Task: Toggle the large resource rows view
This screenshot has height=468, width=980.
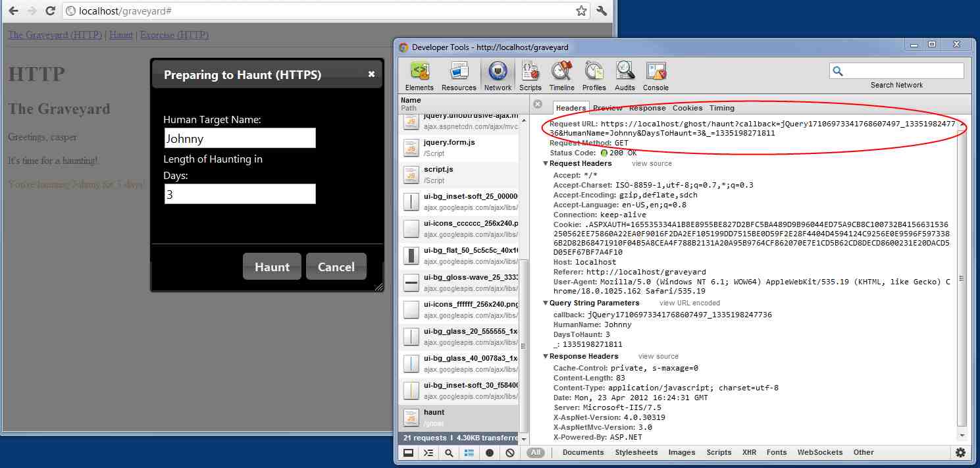Action: pos(469,453)
